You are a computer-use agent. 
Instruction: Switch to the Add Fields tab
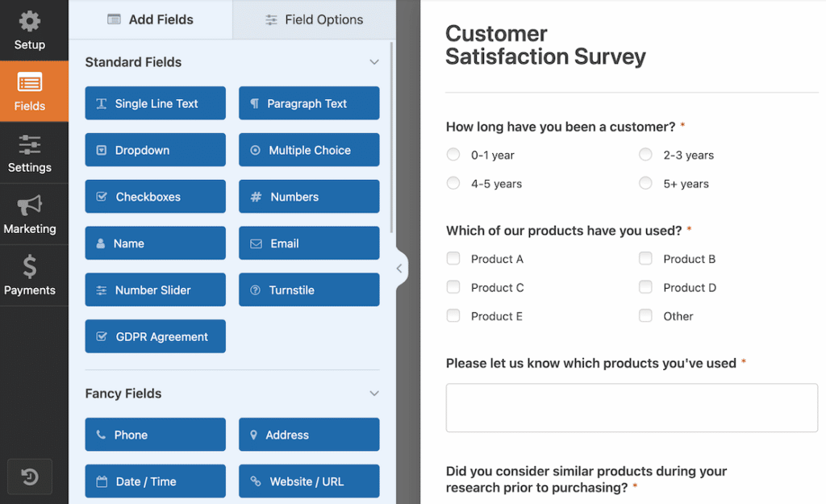click(150, 19)
